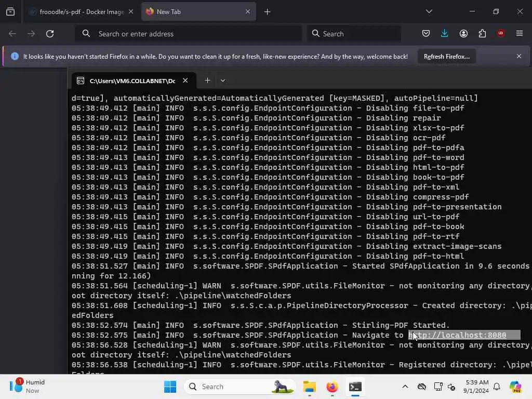Close the frooodle/s-pdf tab
This screenshot has width=532, height=399.
pyautogui.click(x=131, y=12)
